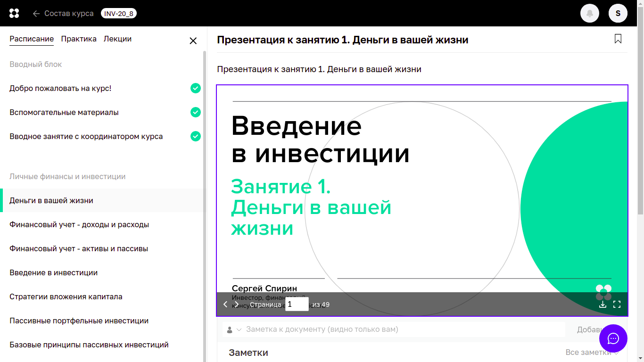Click the Состав курса link
The image size is (644, 362).
pyautogui.click(x=69, y=14)
